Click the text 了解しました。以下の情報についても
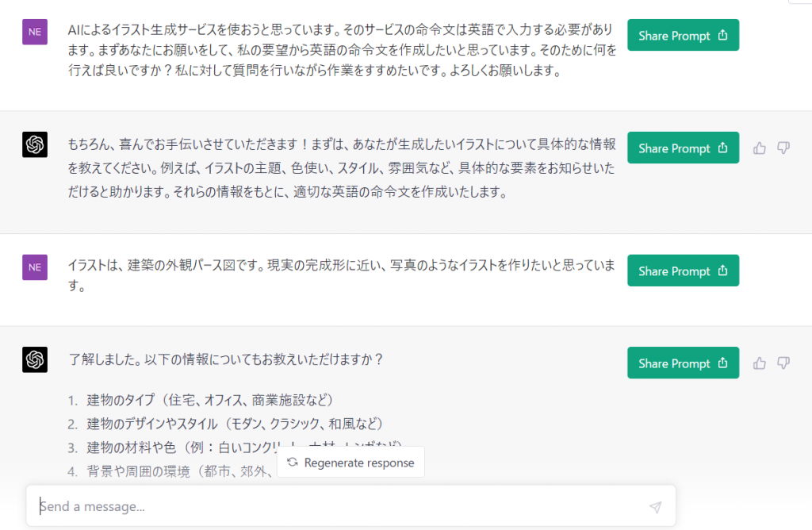Viewport: 812px width, 530px height. 226,359
